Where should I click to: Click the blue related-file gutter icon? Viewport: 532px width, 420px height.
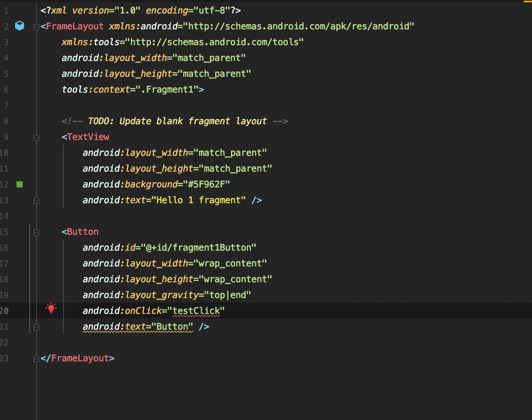(20, 26)
